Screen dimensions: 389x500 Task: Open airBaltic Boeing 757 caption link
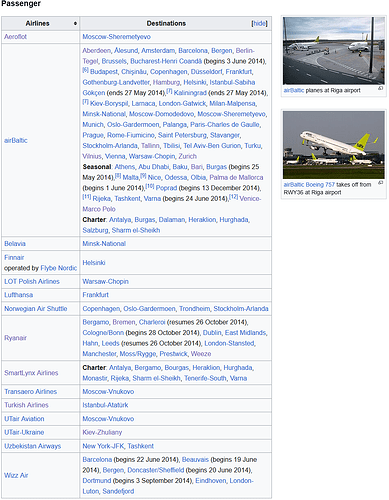(309, 185)
